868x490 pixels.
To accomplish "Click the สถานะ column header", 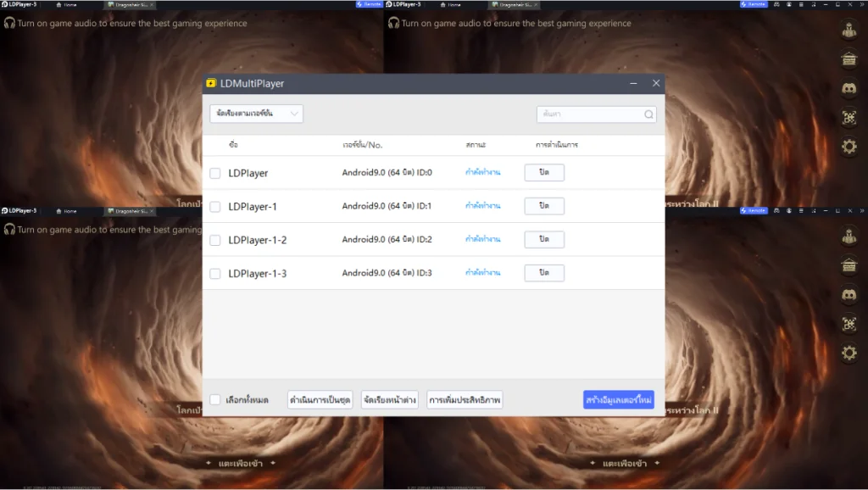I will click(476, 144).
